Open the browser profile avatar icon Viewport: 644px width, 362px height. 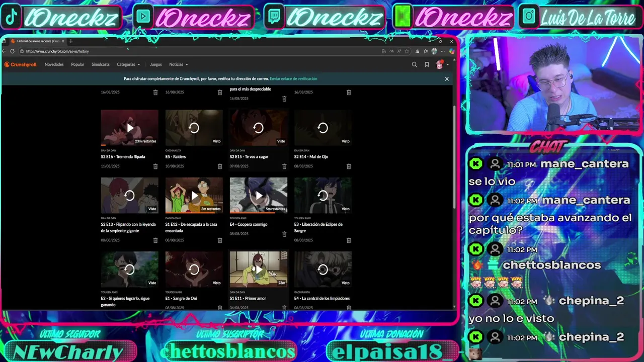point(434,51)
